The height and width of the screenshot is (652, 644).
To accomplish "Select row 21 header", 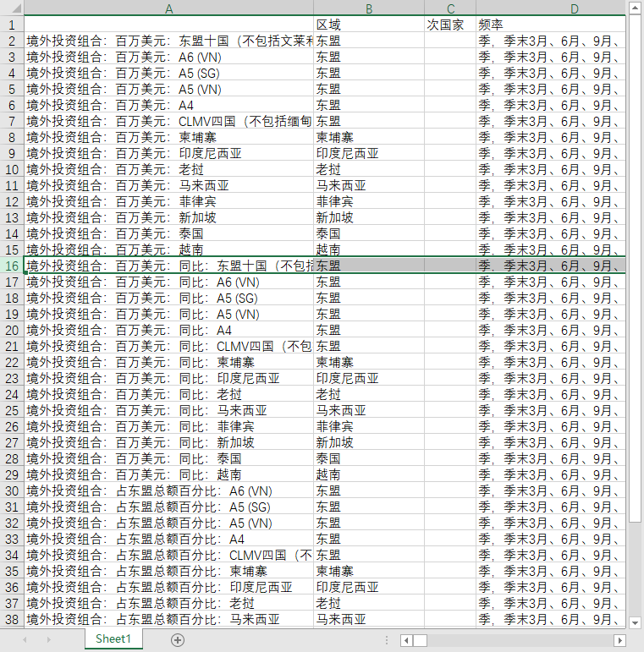I will (x=12, y=347).
